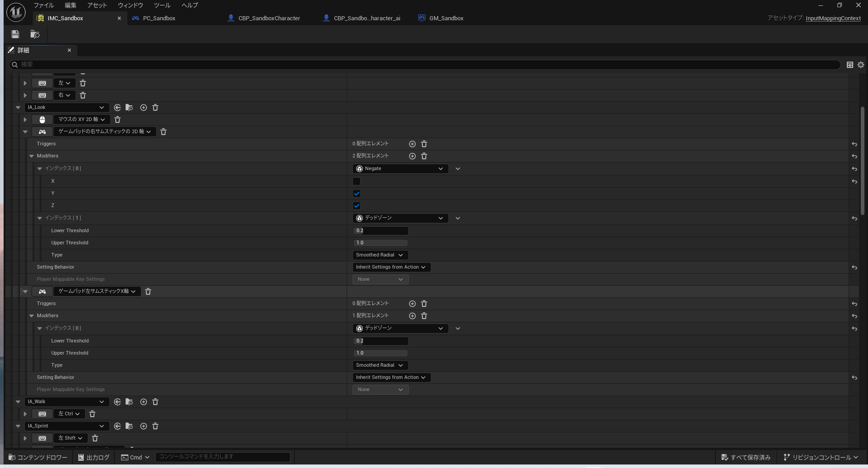The image size is (868, 468).
Task: Click the Browse to asset in Content Browser icon
Action: [x=35, y=34]
